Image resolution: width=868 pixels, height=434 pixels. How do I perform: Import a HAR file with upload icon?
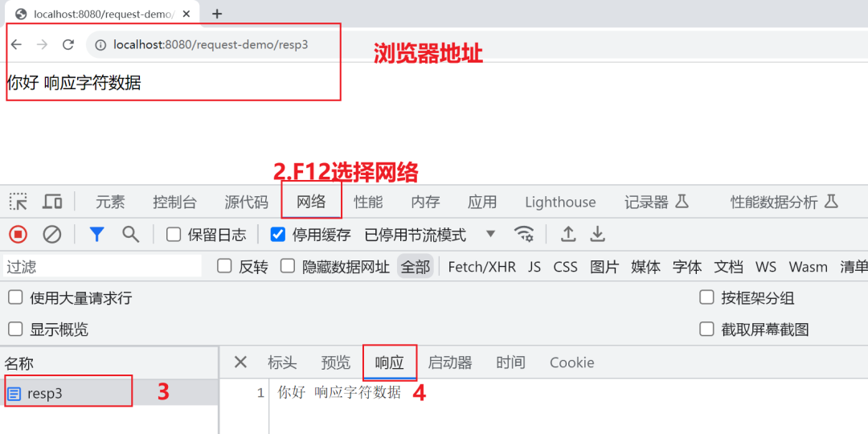tap(568, 235)
